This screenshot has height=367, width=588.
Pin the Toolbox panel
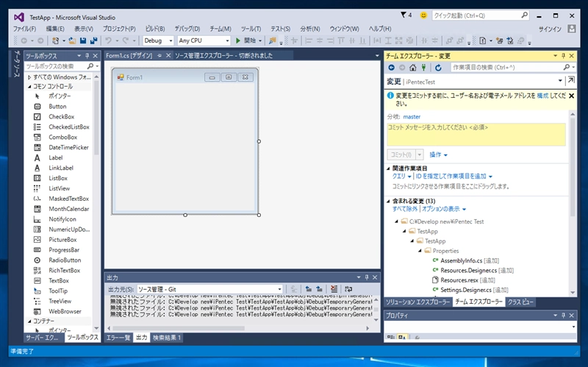tap(87, 56)
